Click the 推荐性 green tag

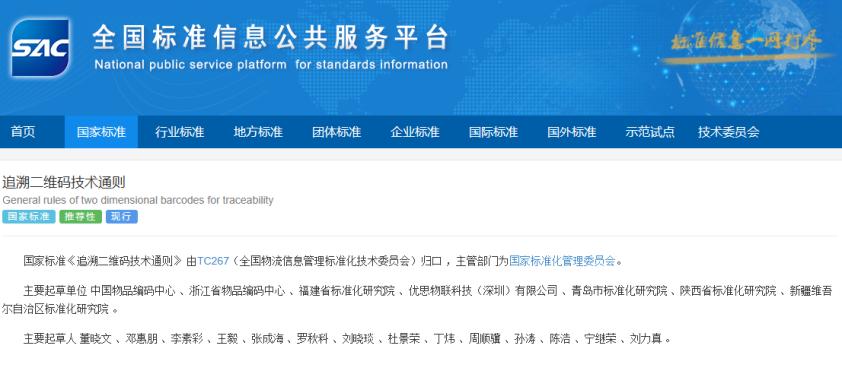(81, 217)
